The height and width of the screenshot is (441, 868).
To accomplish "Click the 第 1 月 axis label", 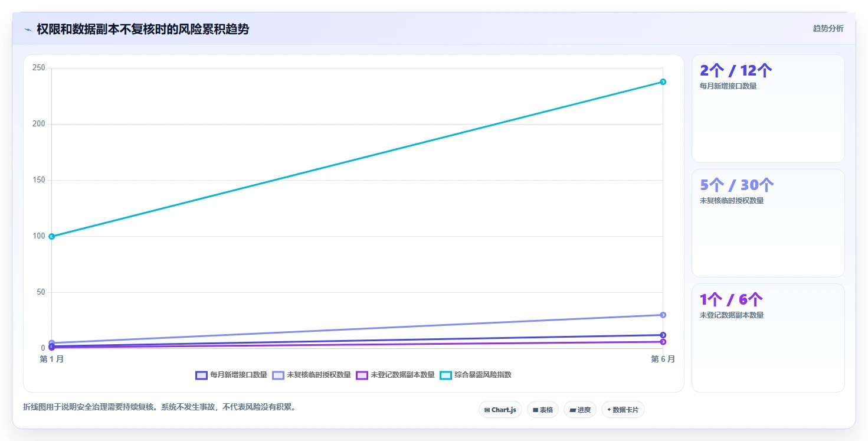I will (52, 359).
